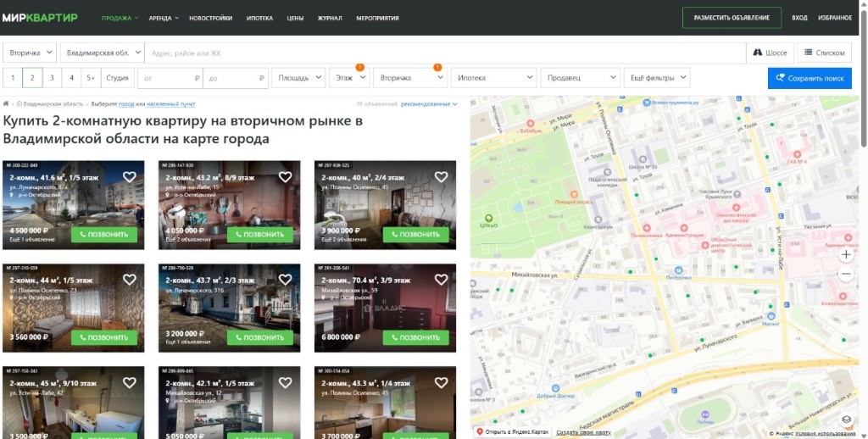This screenshot has height=439, width=868.
Task: Click the ЦПКиО park marker on map
Action: [489, 218]
